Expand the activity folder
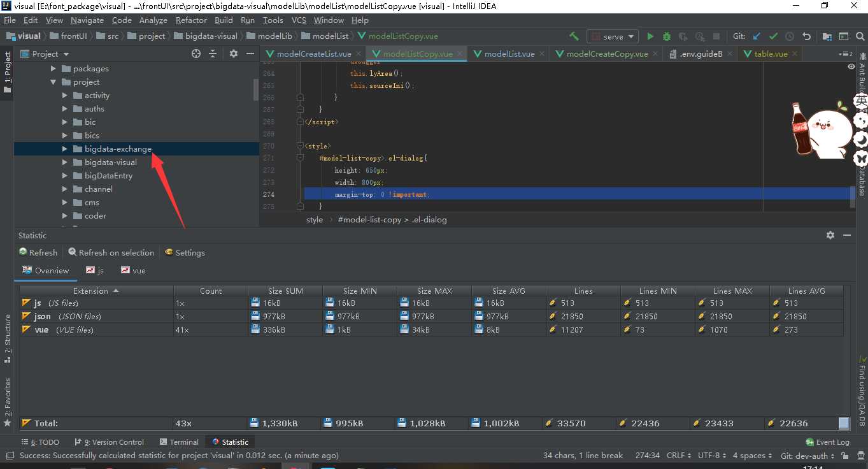The height and width of the screenshot is (469, 868). coord(65,96)
